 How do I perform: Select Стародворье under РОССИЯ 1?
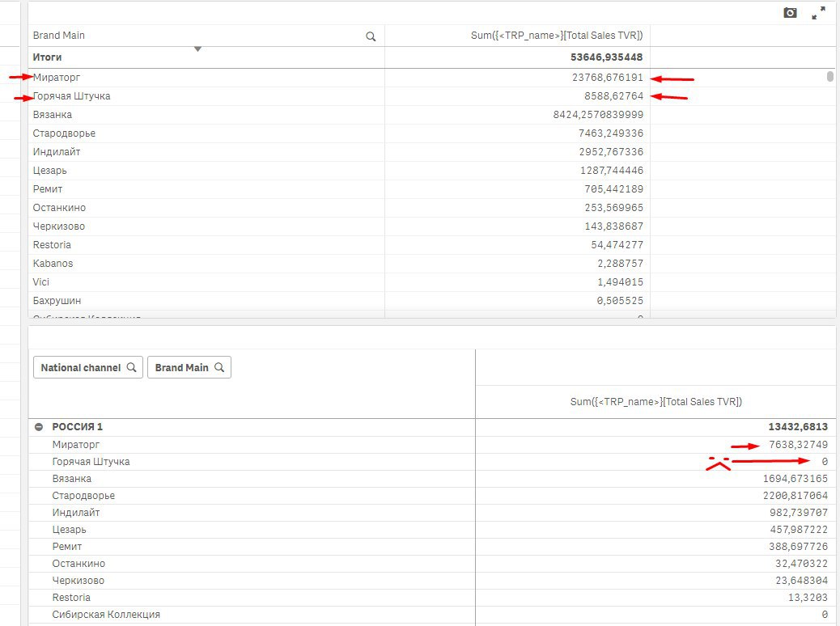(x=83, y=496)
